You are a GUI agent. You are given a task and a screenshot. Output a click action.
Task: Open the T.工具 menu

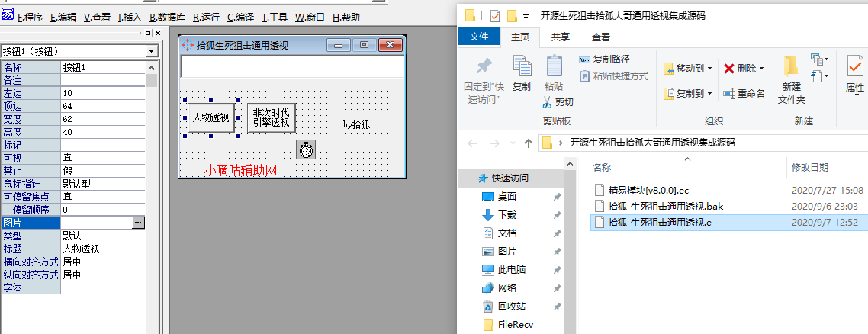click(x=274, y=17)
